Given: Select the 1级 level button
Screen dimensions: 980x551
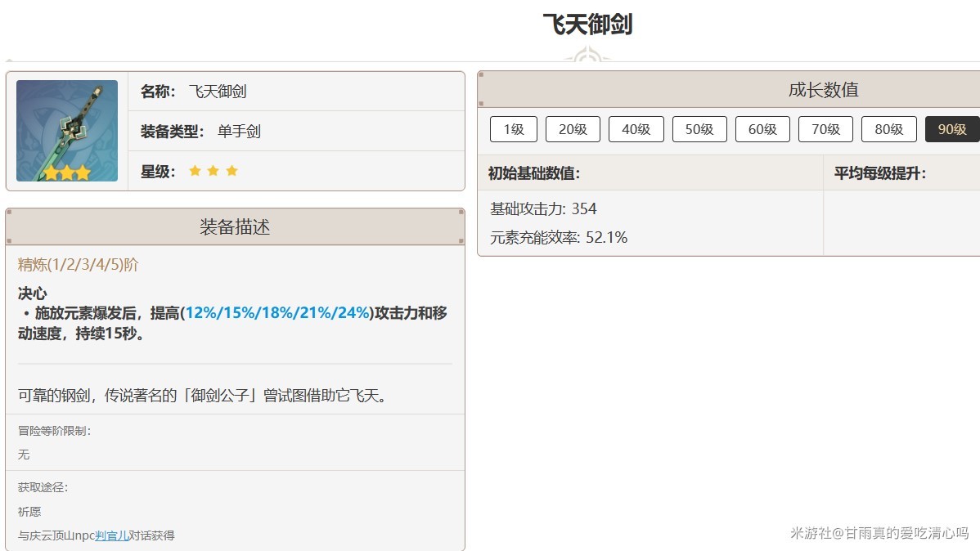Looking at the screenshot, I should click(x=513, y=129).
